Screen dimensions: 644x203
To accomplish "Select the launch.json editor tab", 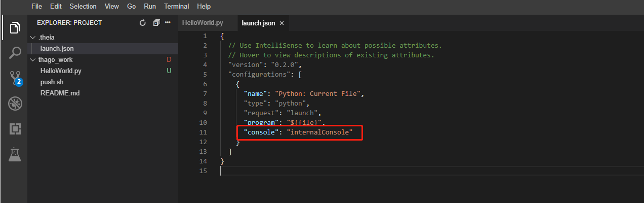I will coord(262,23).
